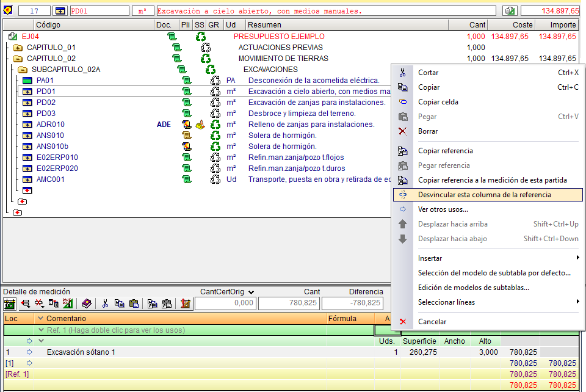Click the document icon next to total amount
The width and height of the screenshot is (586, 392).
[x=509, y=10]
